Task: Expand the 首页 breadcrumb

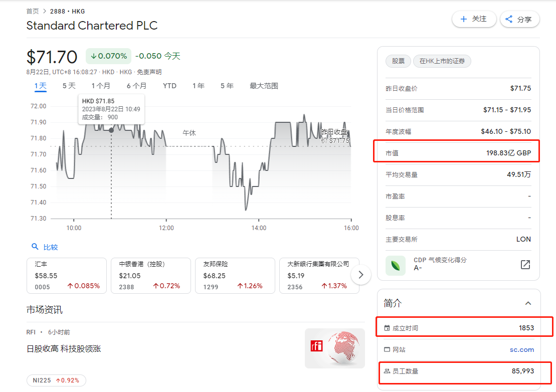Action: (32, 11)
